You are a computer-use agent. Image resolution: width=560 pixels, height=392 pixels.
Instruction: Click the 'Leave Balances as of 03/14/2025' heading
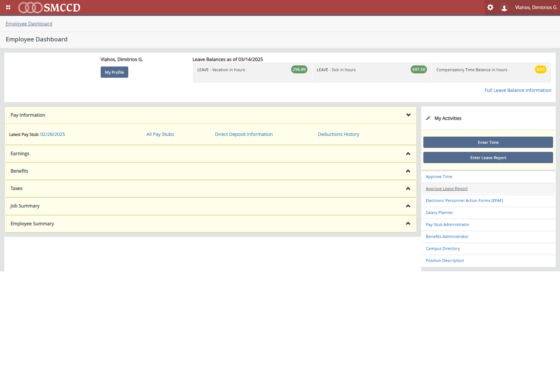[x=228, y=59]
